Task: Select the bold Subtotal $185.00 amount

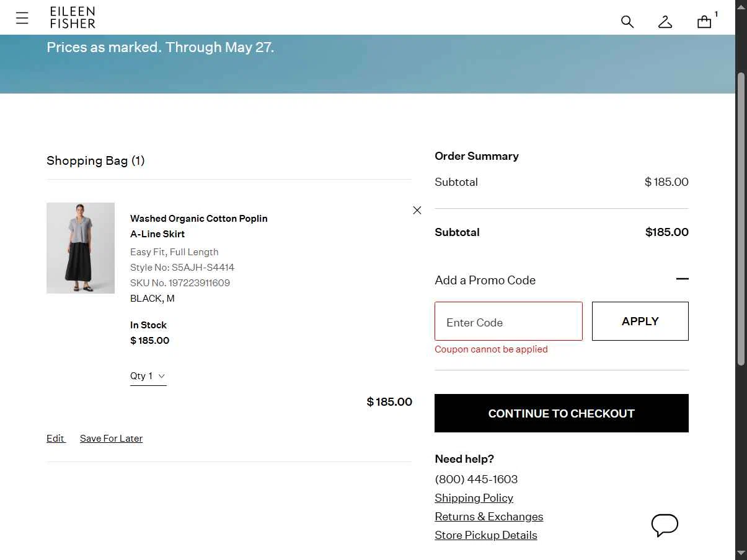Action: tap(667, 232)
